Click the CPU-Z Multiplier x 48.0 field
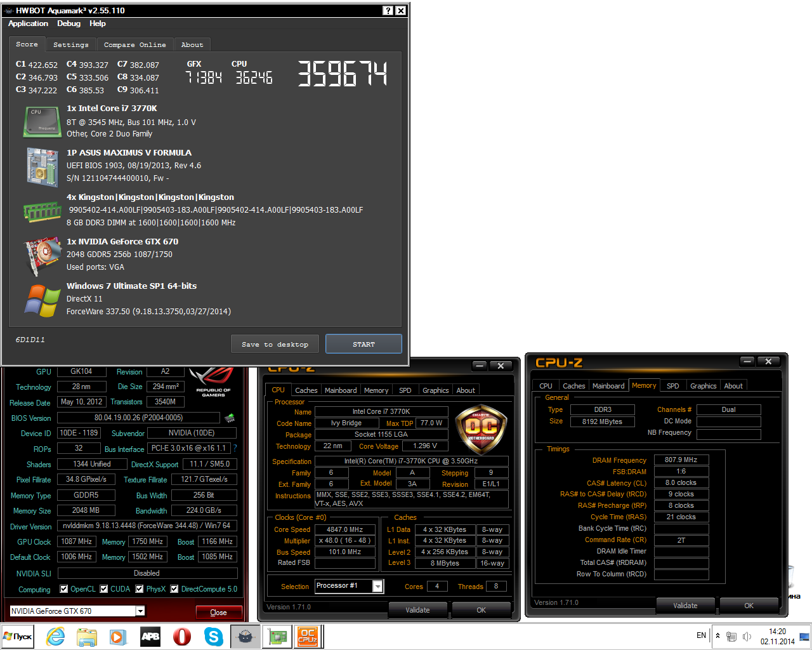This screenshot has height=650, width=812. point(345,541)
